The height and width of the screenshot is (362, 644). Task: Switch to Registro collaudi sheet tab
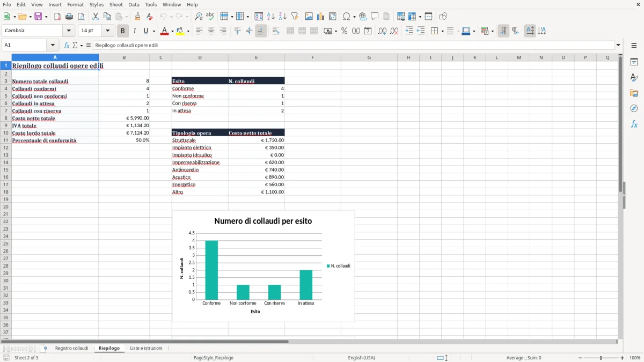(x=71, y=349)
